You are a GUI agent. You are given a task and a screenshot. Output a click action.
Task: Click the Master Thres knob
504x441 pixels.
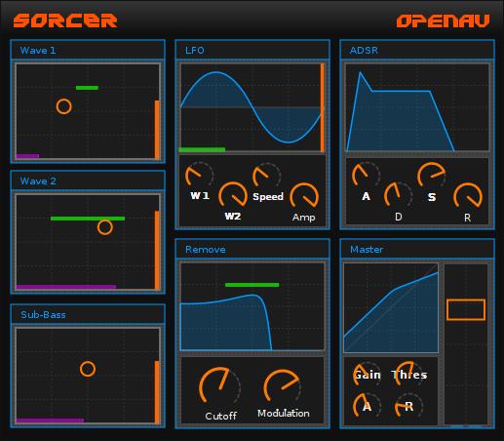tap(408, 375)
